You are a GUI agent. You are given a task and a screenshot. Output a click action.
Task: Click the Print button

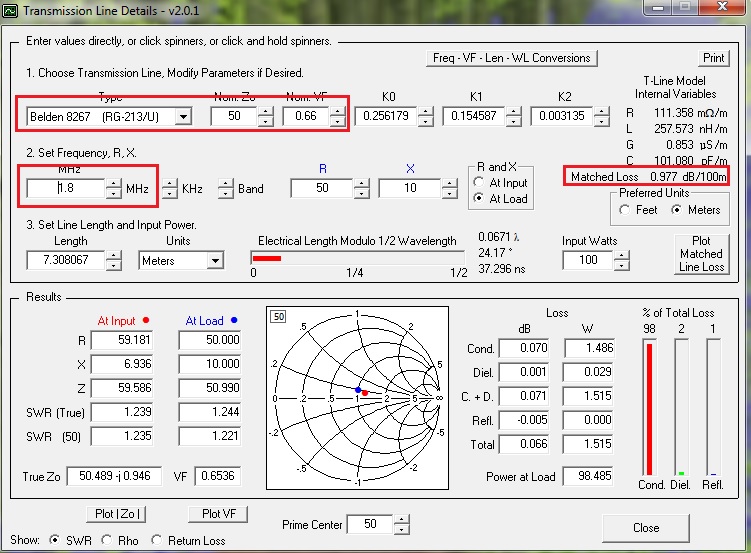coord(713,58)
